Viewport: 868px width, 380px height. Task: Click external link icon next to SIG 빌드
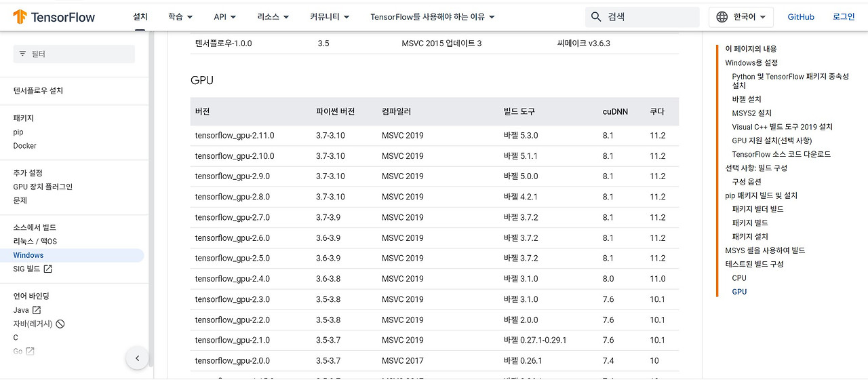[x=47, y=269]
